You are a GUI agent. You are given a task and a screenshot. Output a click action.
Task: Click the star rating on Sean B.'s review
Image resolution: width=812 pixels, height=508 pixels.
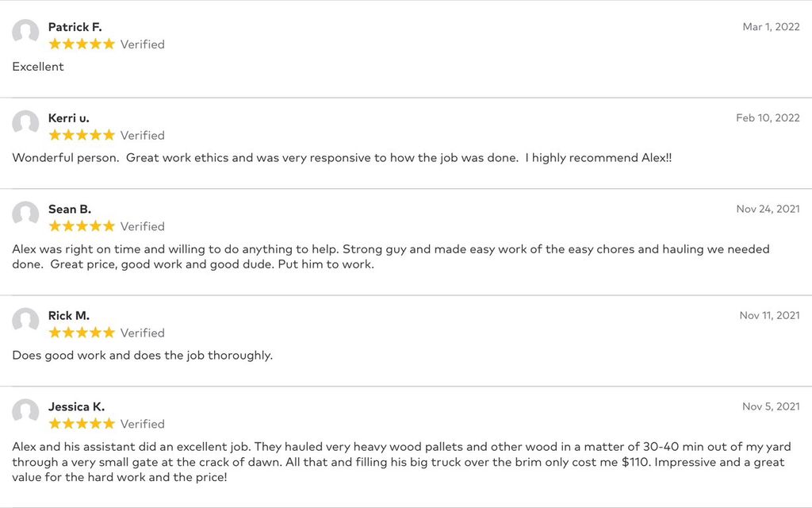point(82,226)
